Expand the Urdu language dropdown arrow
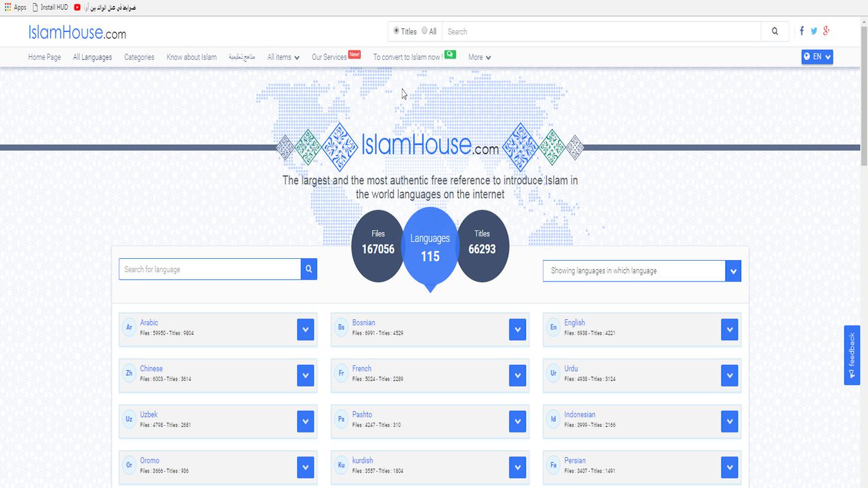Screen dimensions: 868x488 pyautogui.click(x=729, y=375)
